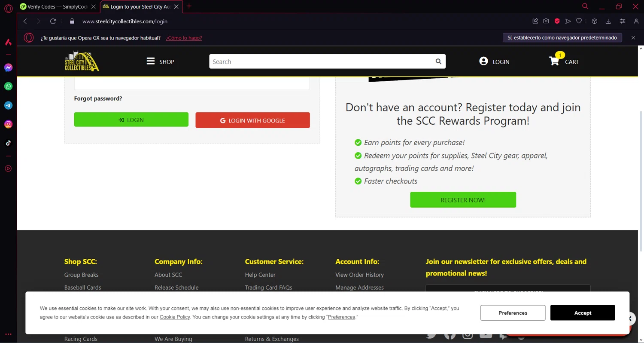Click the Preferences link in the cookie text
Screen dimensions: 644x343
pos(341,317)
